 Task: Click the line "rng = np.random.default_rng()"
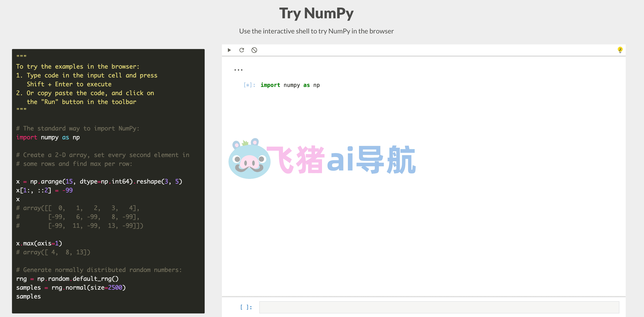[67, 279]
